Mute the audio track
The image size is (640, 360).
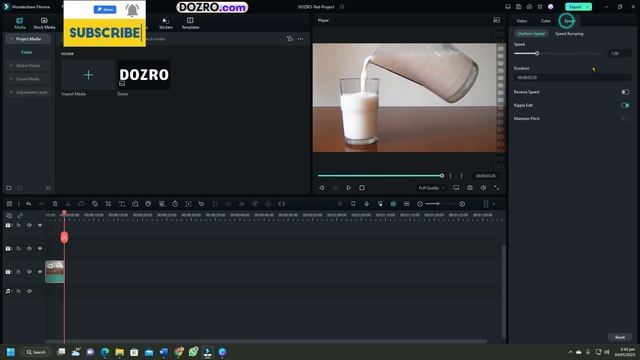tap(29, 291)
